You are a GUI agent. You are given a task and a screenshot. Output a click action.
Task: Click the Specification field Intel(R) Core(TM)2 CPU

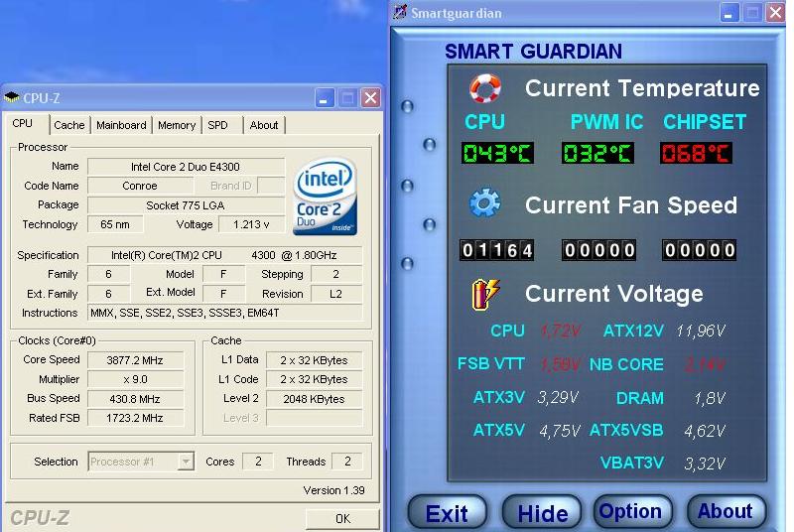click(225, 255)
